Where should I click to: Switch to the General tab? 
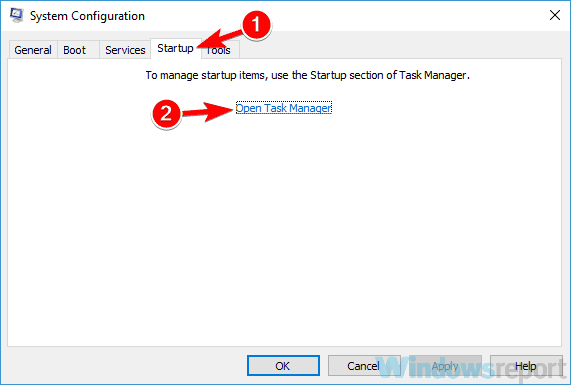point(33,50)
